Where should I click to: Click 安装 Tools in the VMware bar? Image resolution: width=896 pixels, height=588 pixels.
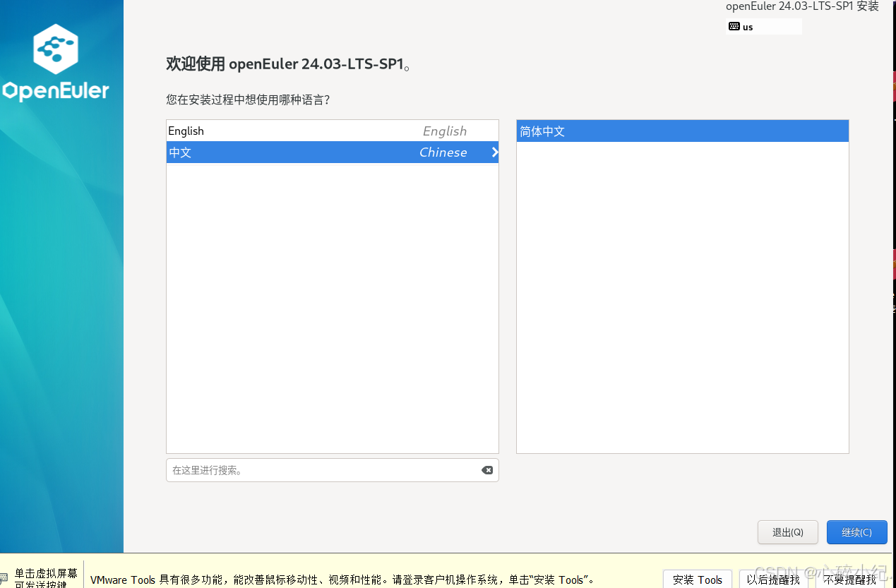coord(697,578)
